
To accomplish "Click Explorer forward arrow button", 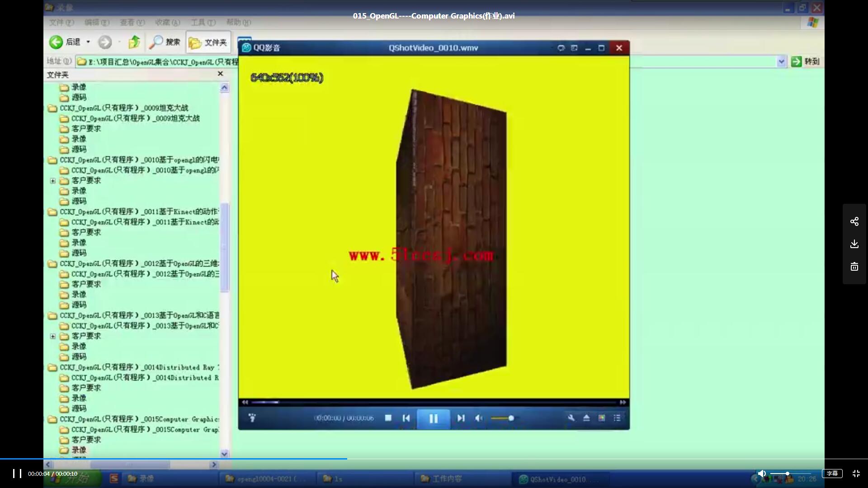I will 105,42.
